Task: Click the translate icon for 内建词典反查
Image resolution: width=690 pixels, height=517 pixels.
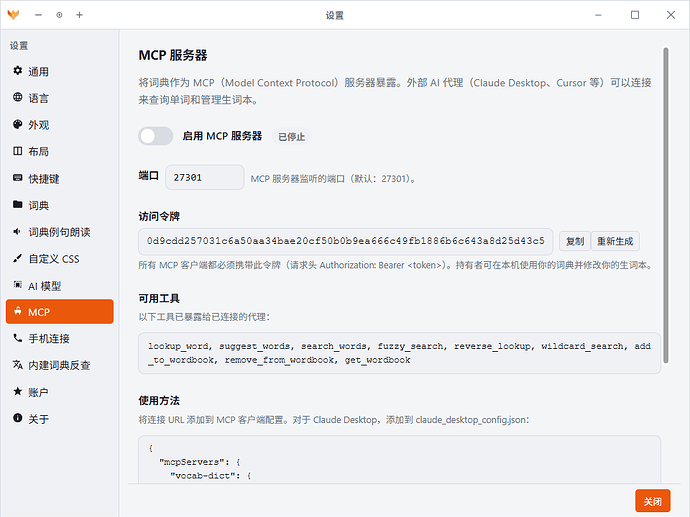Action: point(18,364)
